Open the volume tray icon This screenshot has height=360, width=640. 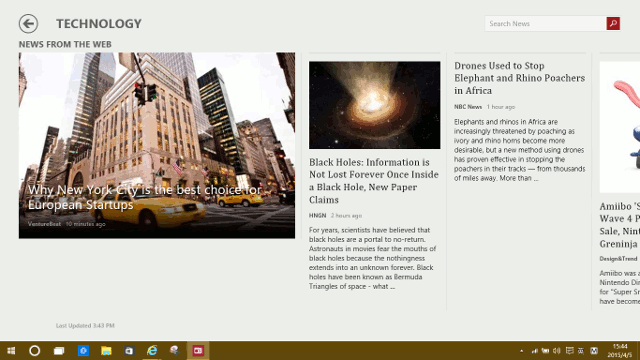coord(557,351)
